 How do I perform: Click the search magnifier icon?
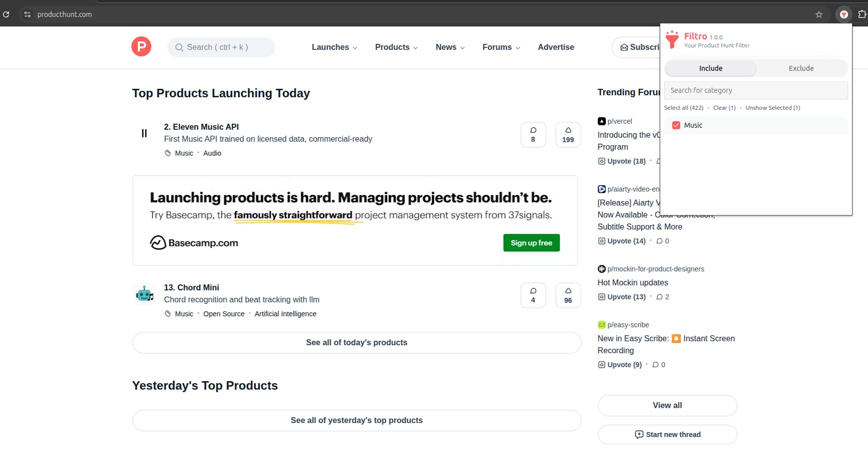(179, 47)
